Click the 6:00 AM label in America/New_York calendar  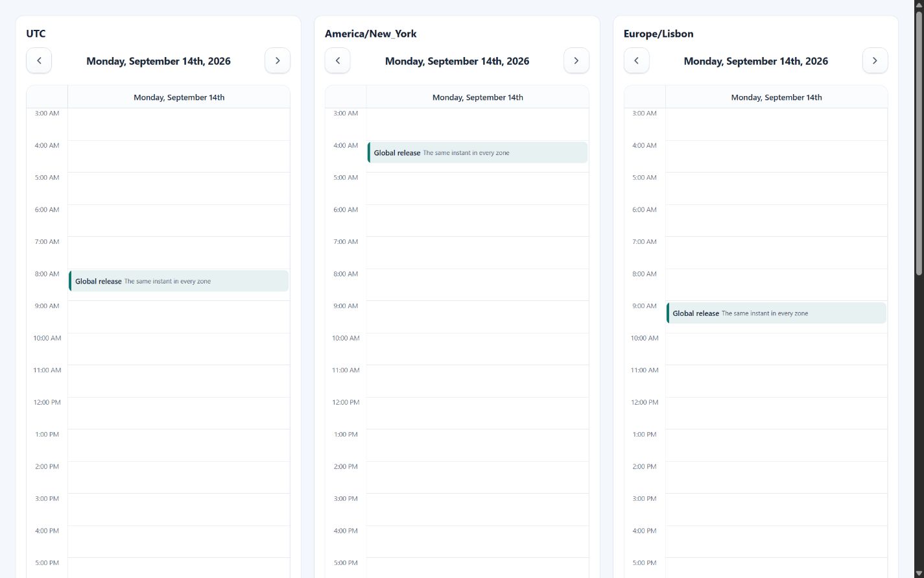tap(346, 210)
